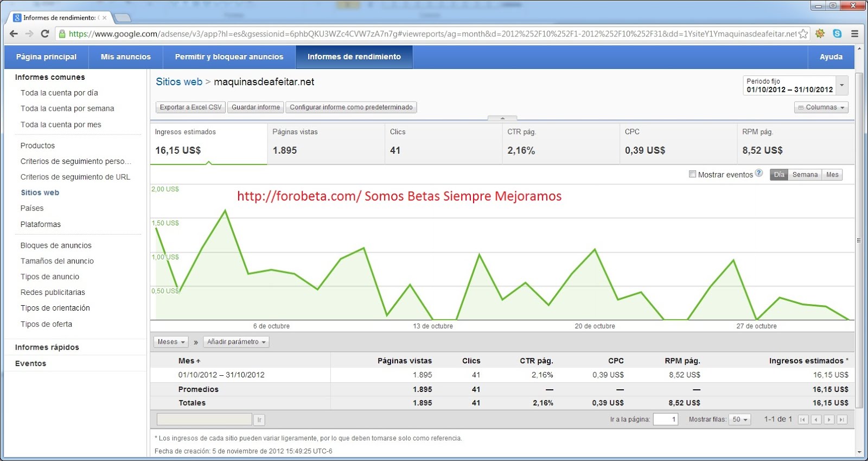Open Permitir y bloquear anuncios tab
Screen dimensions: 868x461
coord(229,56)
